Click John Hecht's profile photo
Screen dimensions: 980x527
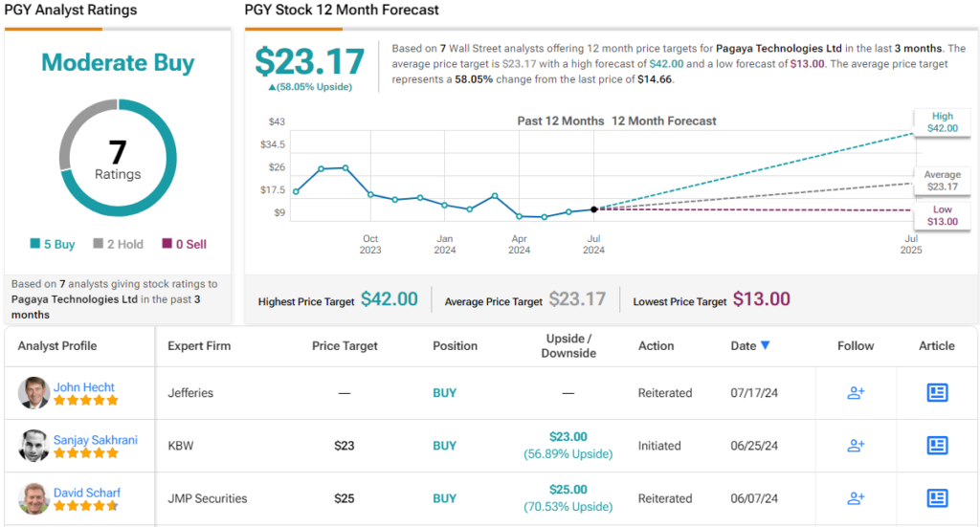point(33,393)
